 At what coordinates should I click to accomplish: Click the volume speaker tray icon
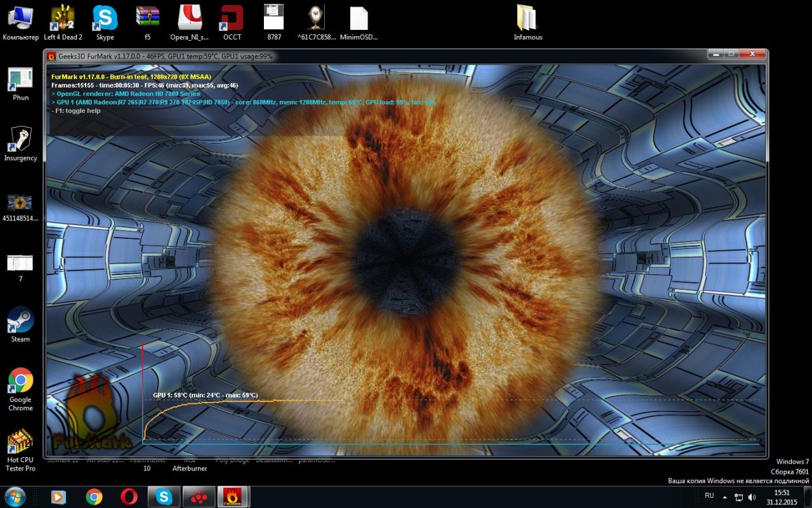point(752,497)
